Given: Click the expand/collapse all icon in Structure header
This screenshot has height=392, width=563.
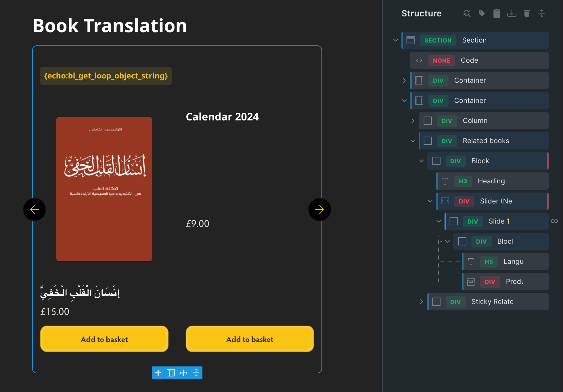Looking at the screenshot, I should coord(542,13).
